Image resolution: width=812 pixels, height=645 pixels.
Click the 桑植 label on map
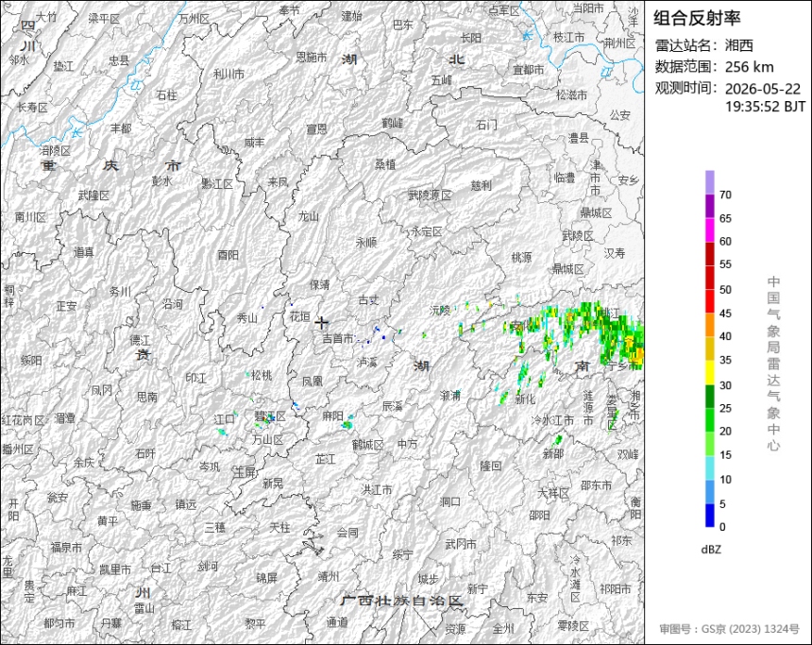[385, 164]
